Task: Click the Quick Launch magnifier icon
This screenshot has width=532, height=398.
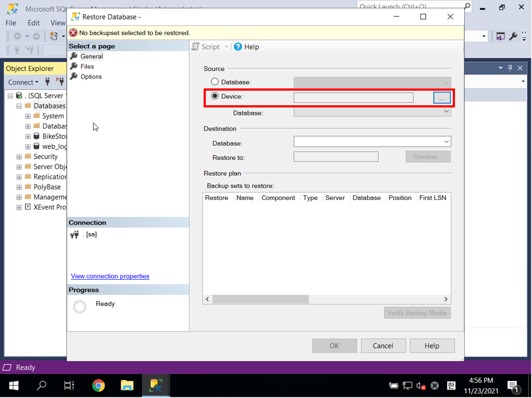Action: coord(467,7)
